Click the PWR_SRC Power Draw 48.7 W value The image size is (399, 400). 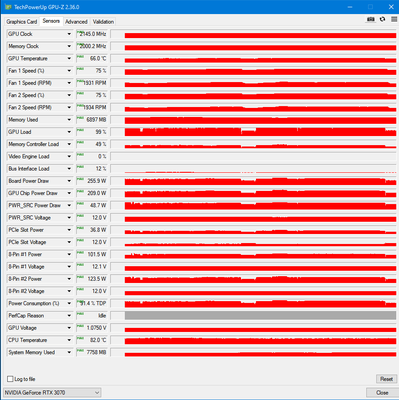(x=92, y=205)
